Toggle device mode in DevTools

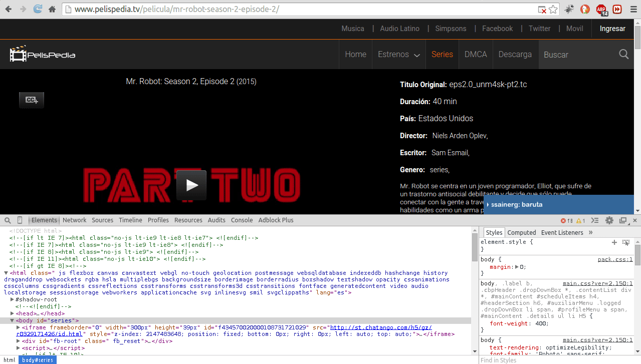pos(20,220)
